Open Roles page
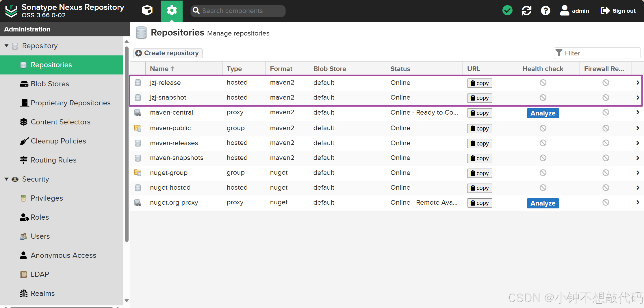Screen dimensions: 644x308 (62, 217)
